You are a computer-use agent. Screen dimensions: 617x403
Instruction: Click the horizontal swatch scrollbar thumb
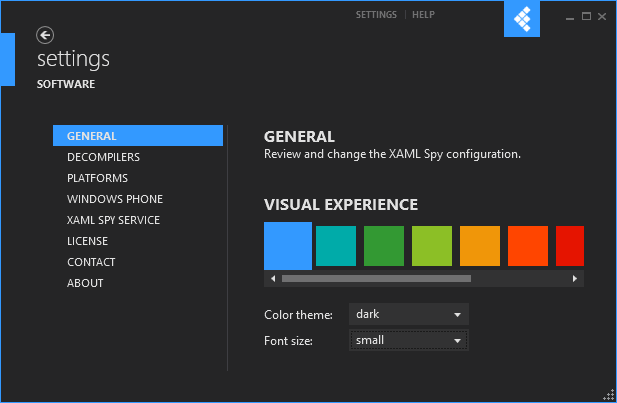click(x=377, y=279)
